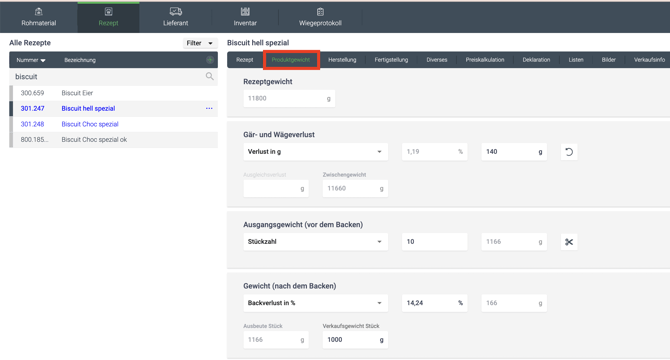Click the Bezeichnung column header

pos(80,60)
